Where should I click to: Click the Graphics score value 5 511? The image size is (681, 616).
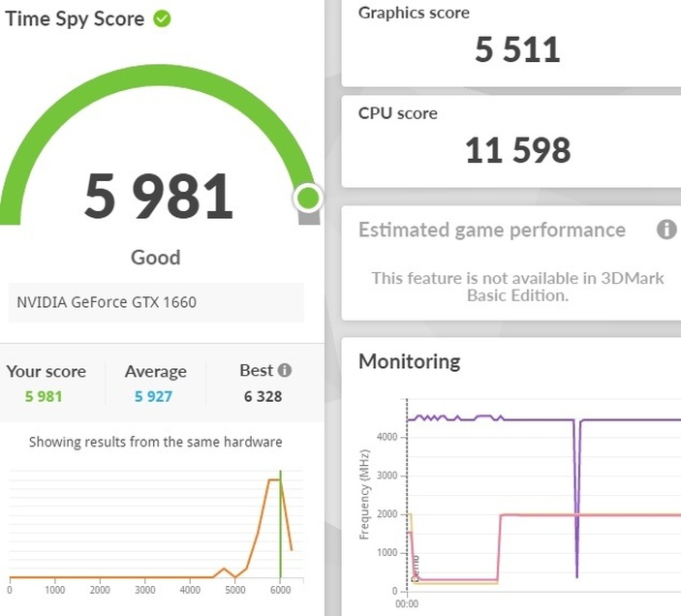(x=517, y=49)
